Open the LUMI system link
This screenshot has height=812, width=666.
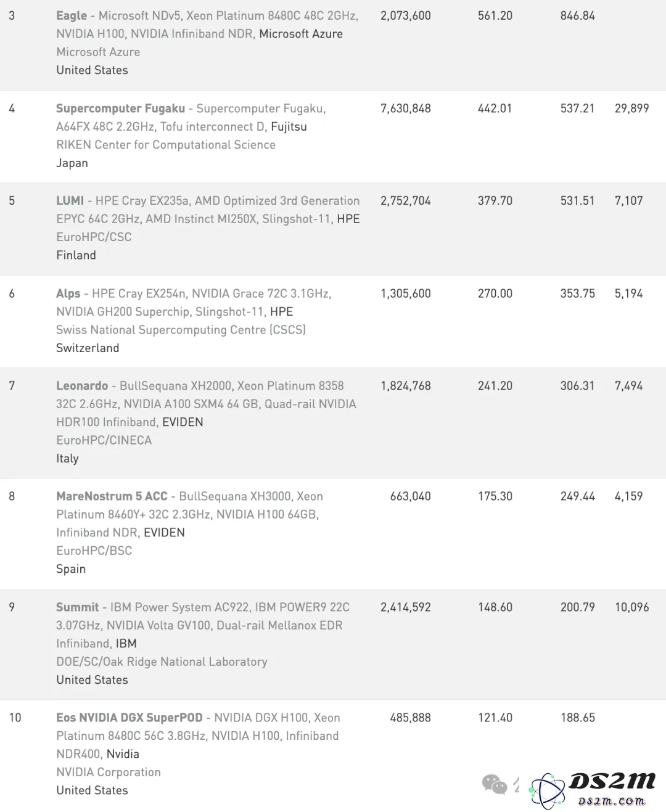coord(70,201)
